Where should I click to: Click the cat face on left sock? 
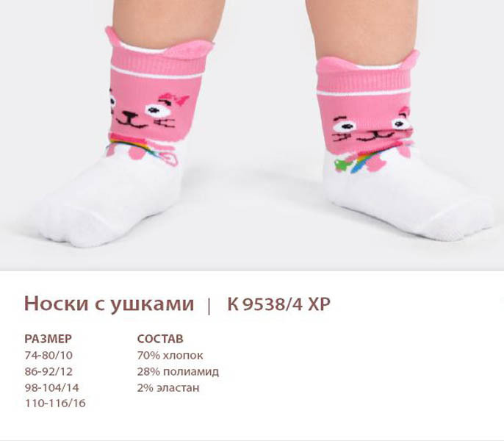pyautogui.click(x=149, y=112)
